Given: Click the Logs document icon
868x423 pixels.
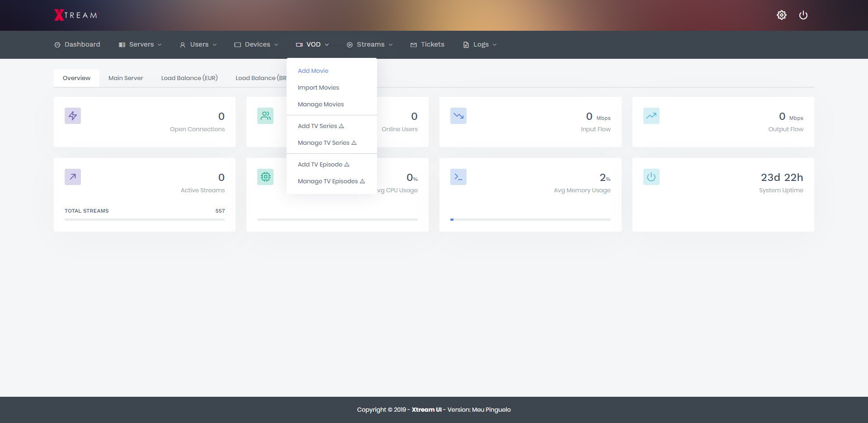Looking at the screenshot, I should tap(466, 45).
